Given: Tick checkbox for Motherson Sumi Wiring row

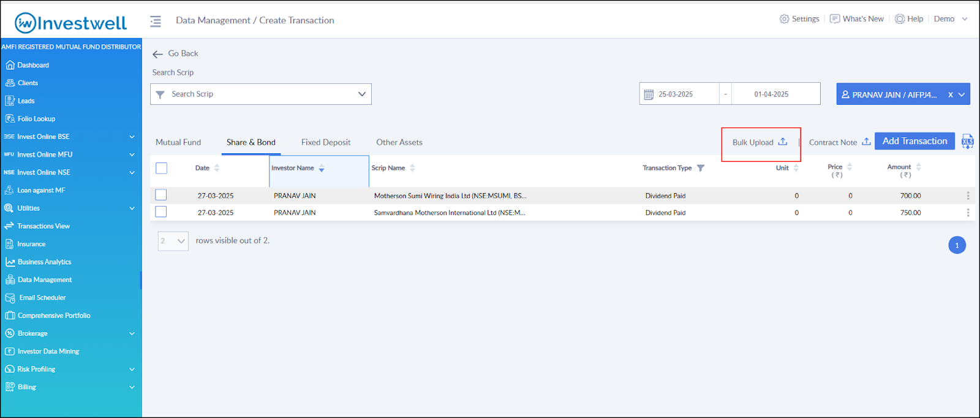Looking at the screenshot, I should coord(161,195).
